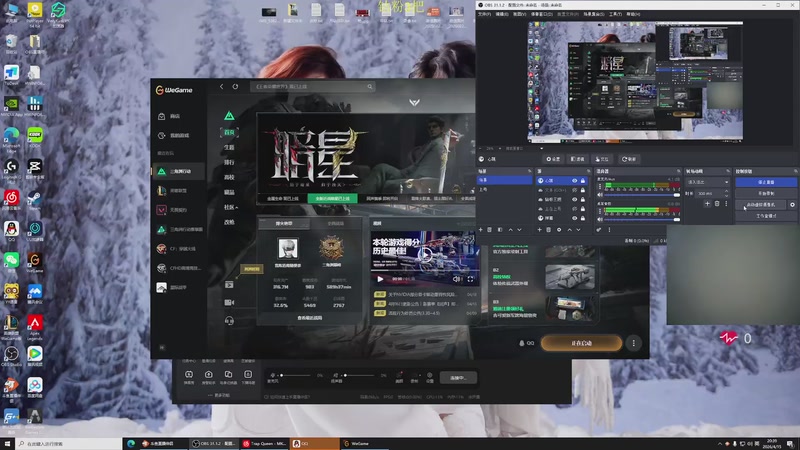Viewport: 800px width, 450px height.
Task: Select the second tab in player stats panel
Action: click(335, 223)
